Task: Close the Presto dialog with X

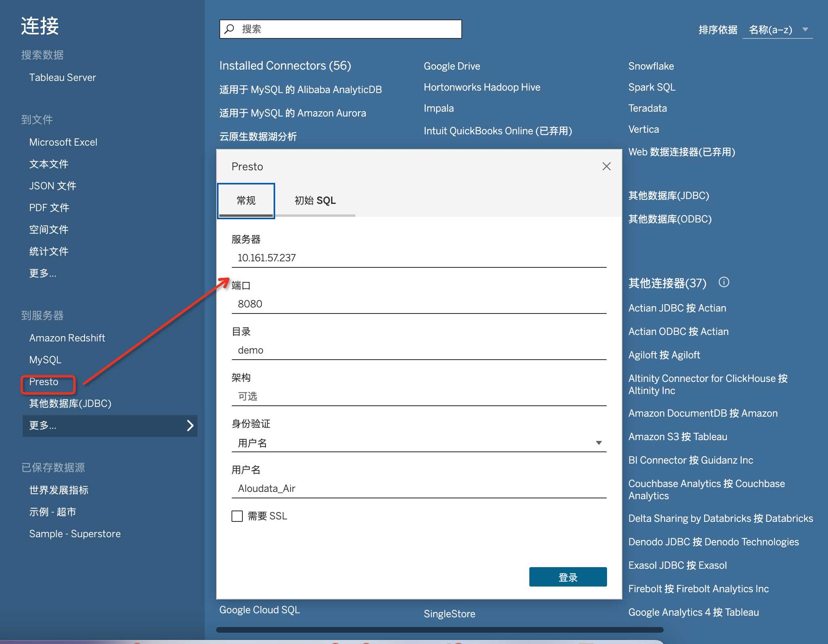Action: tap(606, 166)
